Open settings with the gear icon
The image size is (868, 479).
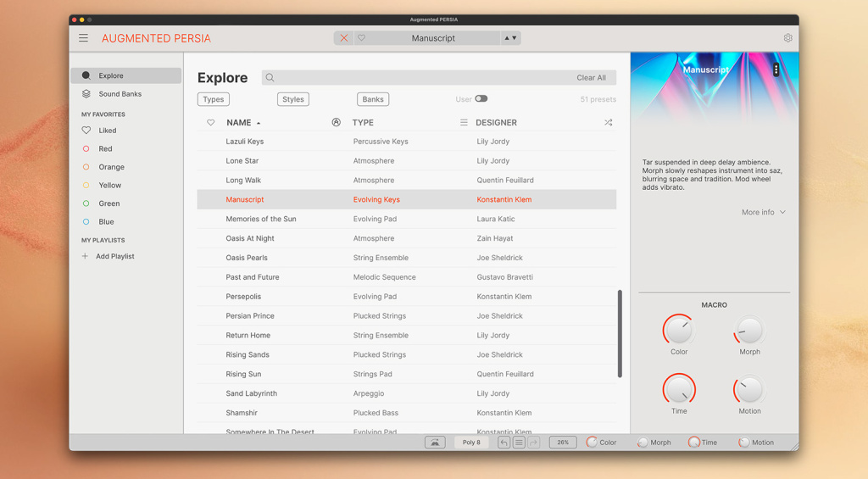[787, 38]
